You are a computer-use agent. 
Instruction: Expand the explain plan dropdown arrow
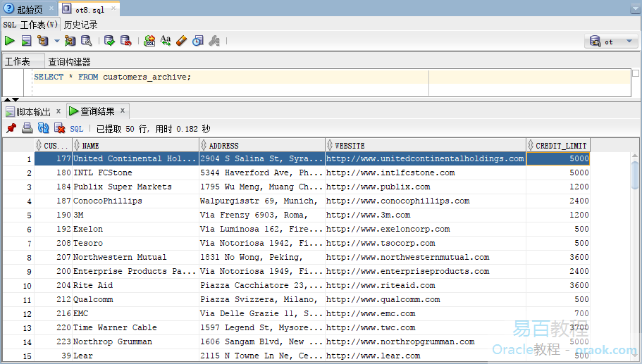(x=57, y=41)
